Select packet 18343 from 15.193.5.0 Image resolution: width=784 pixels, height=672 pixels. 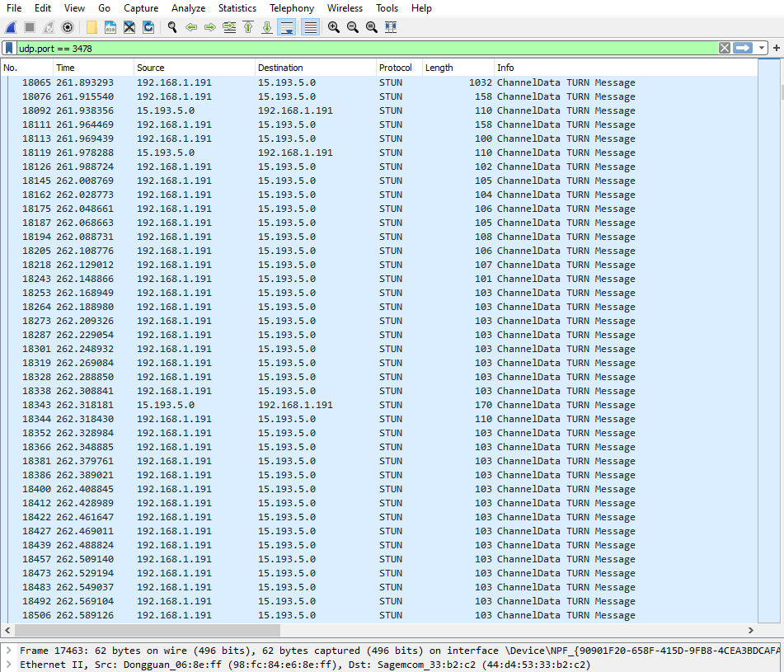click(x=247, y=405)
